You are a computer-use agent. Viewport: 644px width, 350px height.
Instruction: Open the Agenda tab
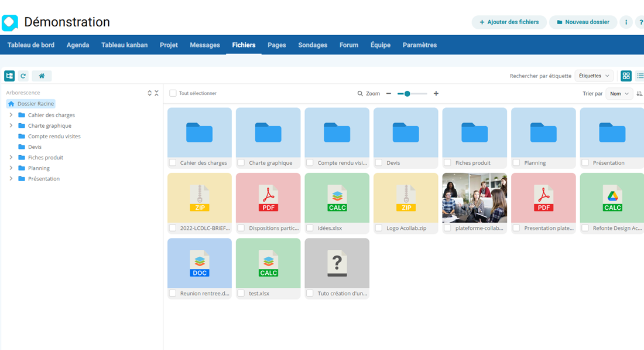click(x=78, y=45)
